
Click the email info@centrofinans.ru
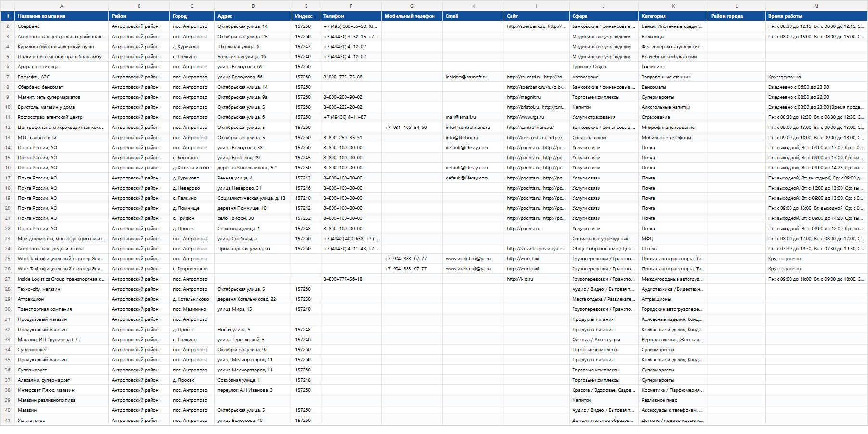473,128
